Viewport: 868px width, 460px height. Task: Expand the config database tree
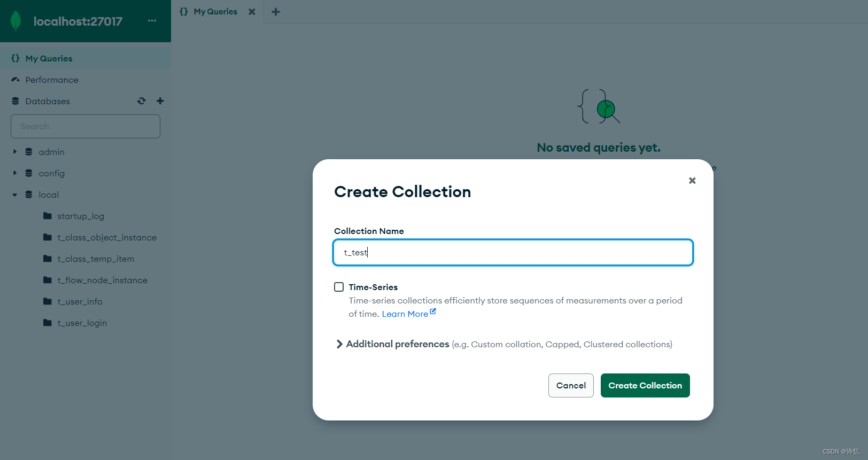pos(15,173)
